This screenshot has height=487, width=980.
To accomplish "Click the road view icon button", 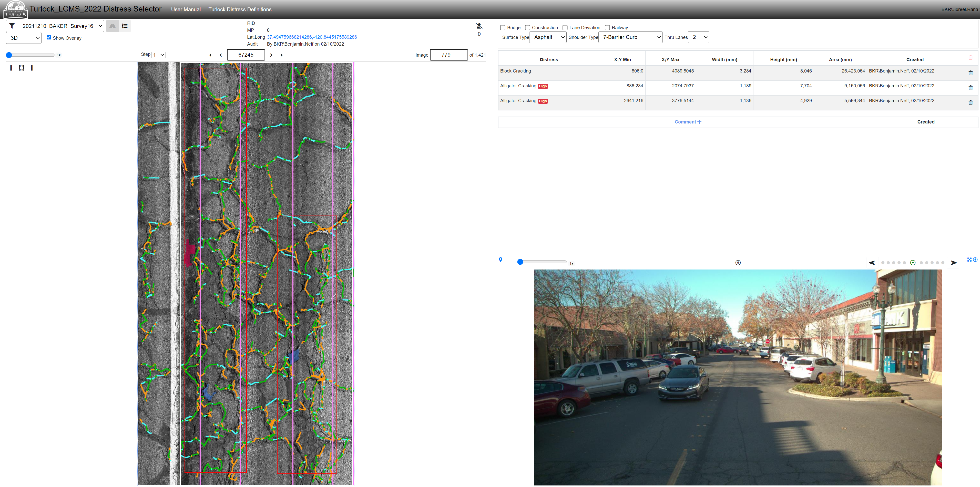I will pyautogui.click(x=112, y=26).
